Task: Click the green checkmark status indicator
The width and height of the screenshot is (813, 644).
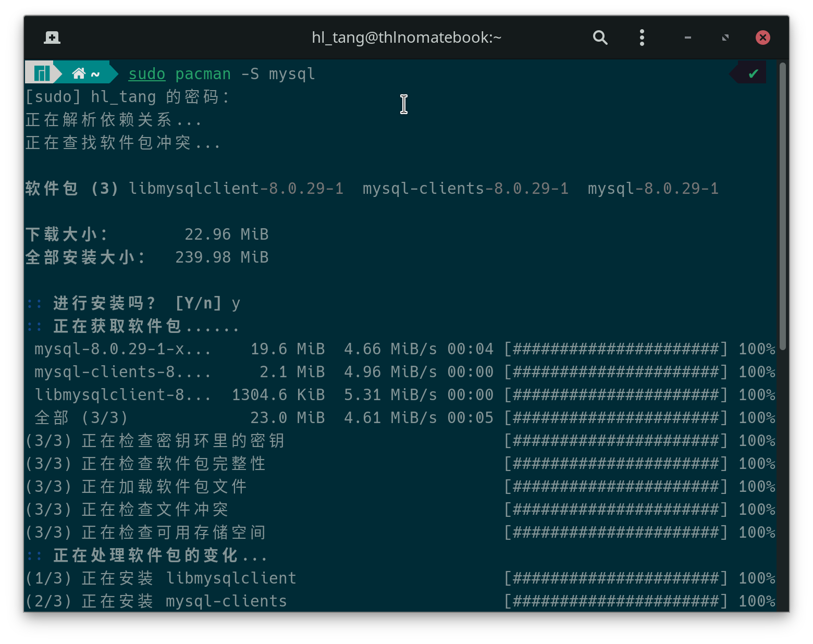Action: [753, 73]
